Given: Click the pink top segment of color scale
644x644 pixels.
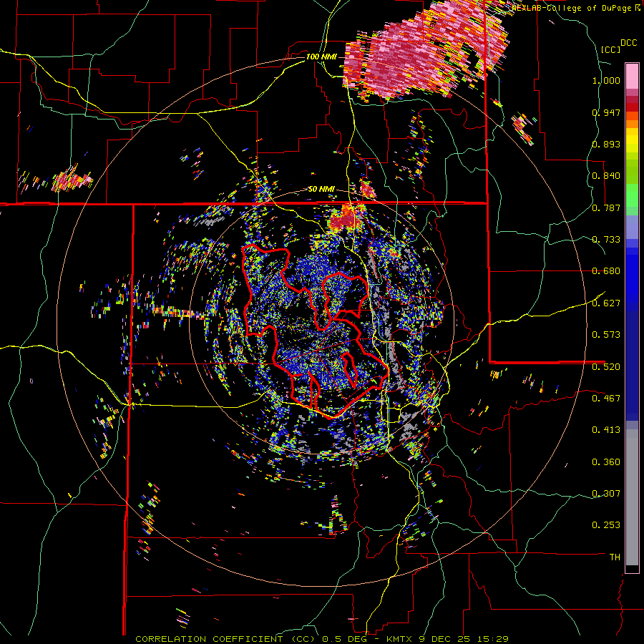Looking at the screenshot, I should (x=632, y=76).
